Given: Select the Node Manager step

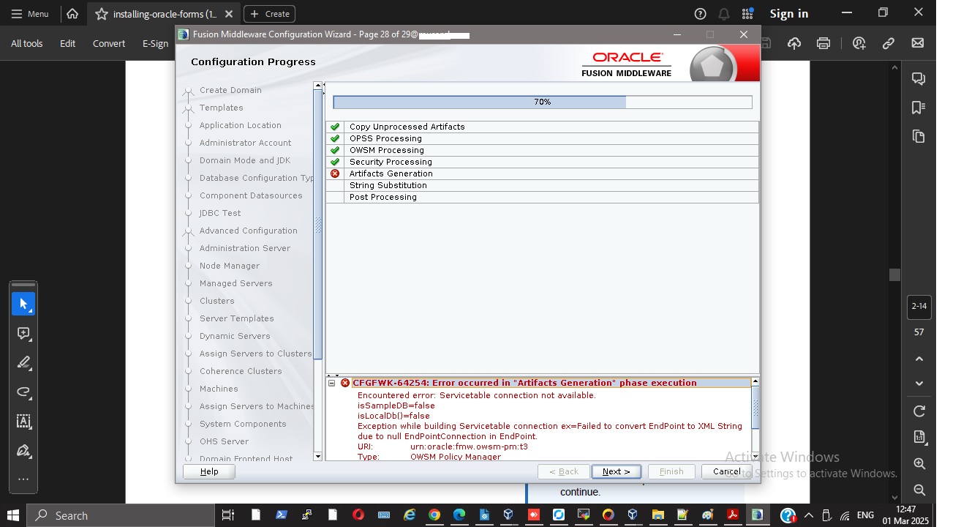Looking at the screenshot, I should tap(230, 266).
